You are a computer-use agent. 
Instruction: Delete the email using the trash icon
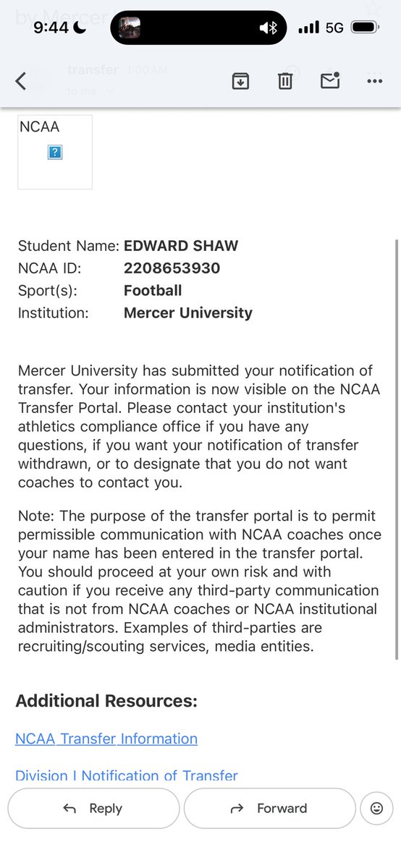point(285,81)
